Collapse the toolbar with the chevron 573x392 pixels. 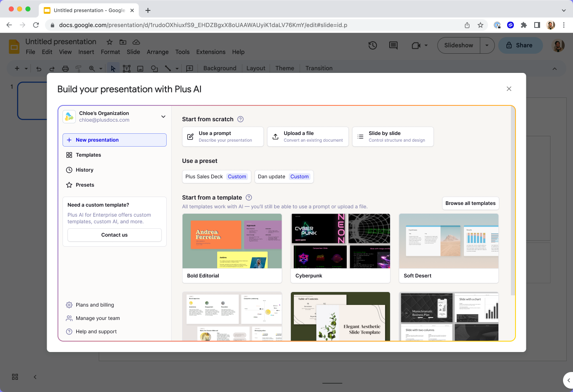pyautogui.click(x=555, y=69)
